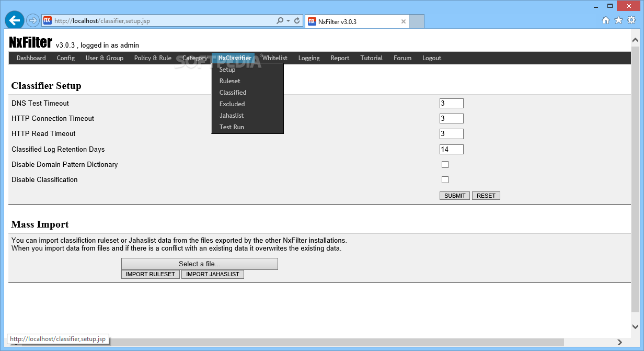The width and height of the screenshot is (644, 351).
Task: Click the search magnifier in address bar
Action: (280, 21)
